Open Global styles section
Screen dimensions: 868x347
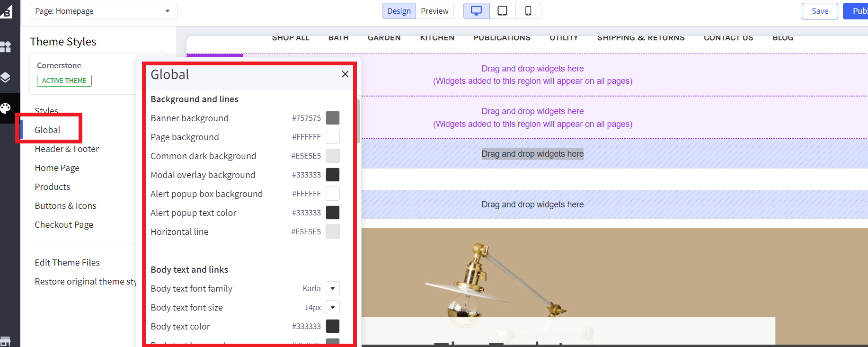tap(47, 130)
